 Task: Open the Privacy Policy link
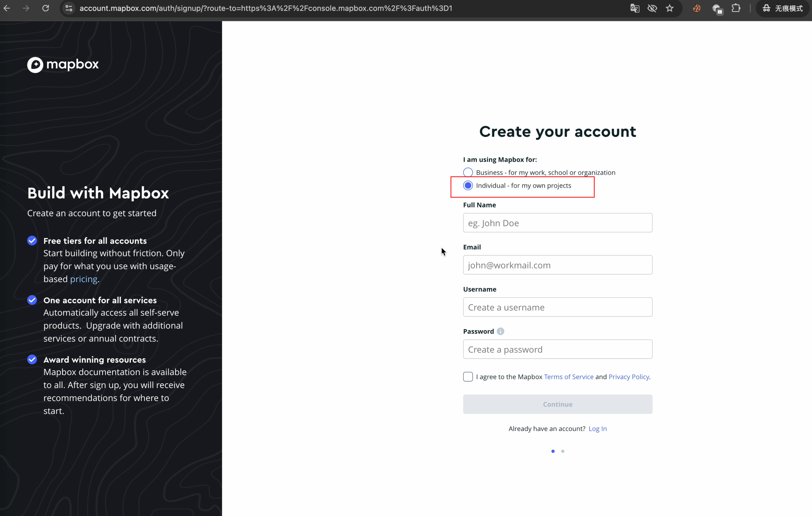[x=629, y=377]
